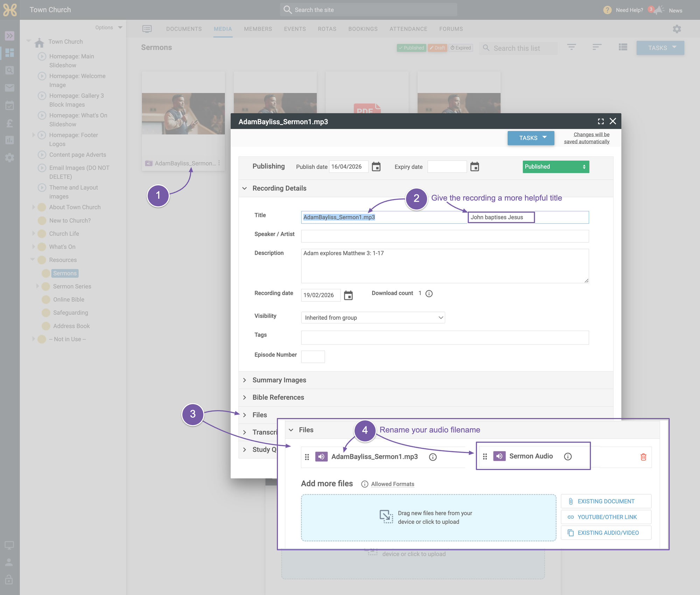The image size is (700, 595).
Task: Delete the audio file with trash icon
Action: [643, 457]
